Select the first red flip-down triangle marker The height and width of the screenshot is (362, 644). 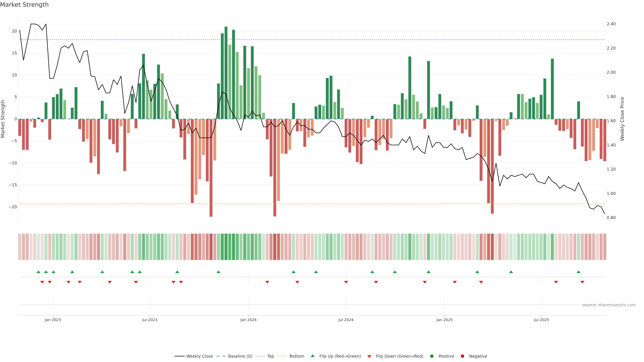pos(42,282)
